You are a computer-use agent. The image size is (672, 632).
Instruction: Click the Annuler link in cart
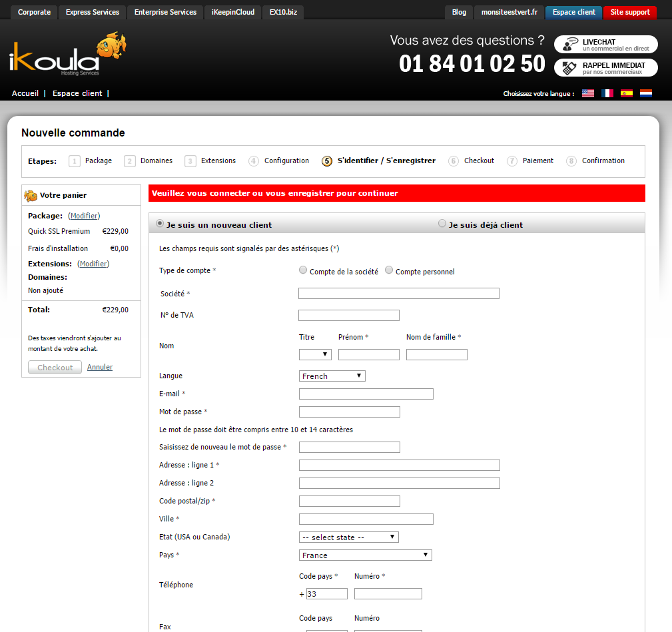[100, 367]
